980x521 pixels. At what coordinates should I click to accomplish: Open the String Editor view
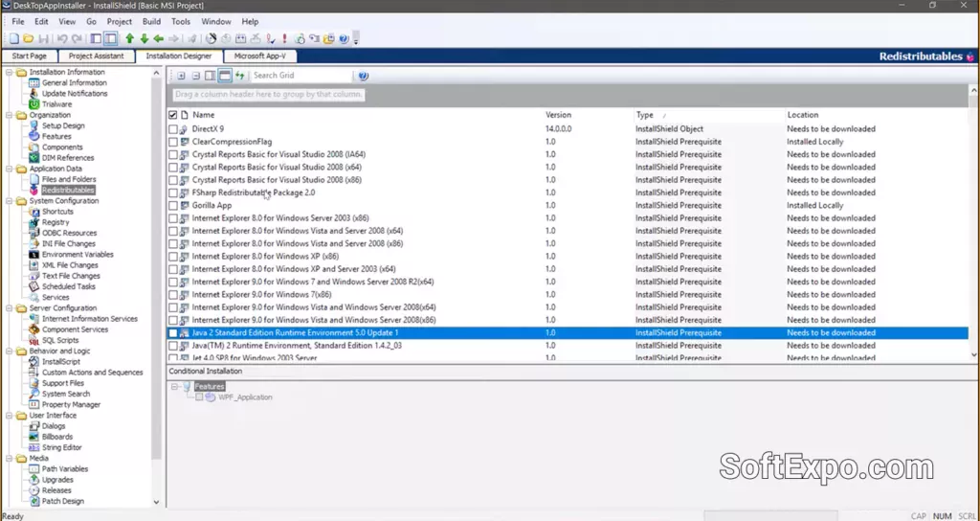pyautogui.click(x=61, y=448)
